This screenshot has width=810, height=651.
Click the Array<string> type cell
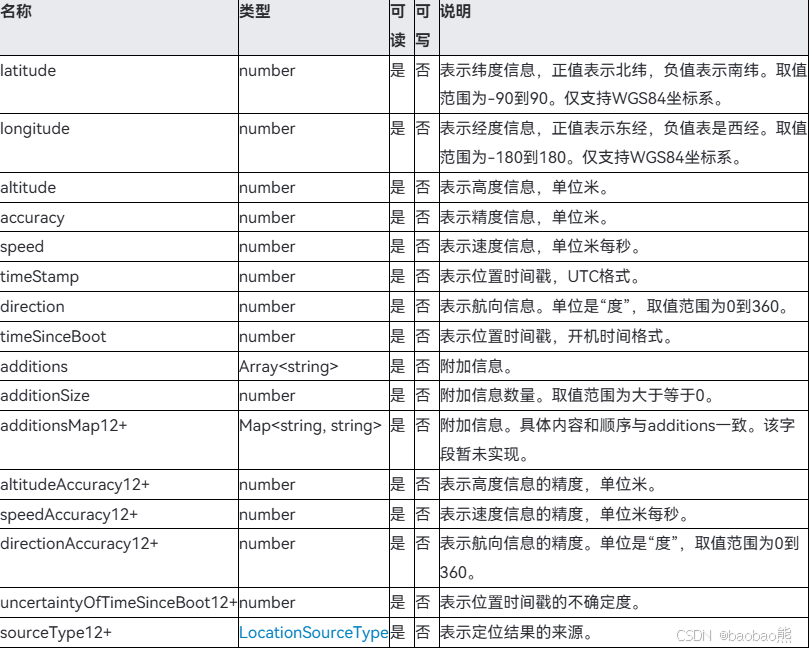(289, 367)
